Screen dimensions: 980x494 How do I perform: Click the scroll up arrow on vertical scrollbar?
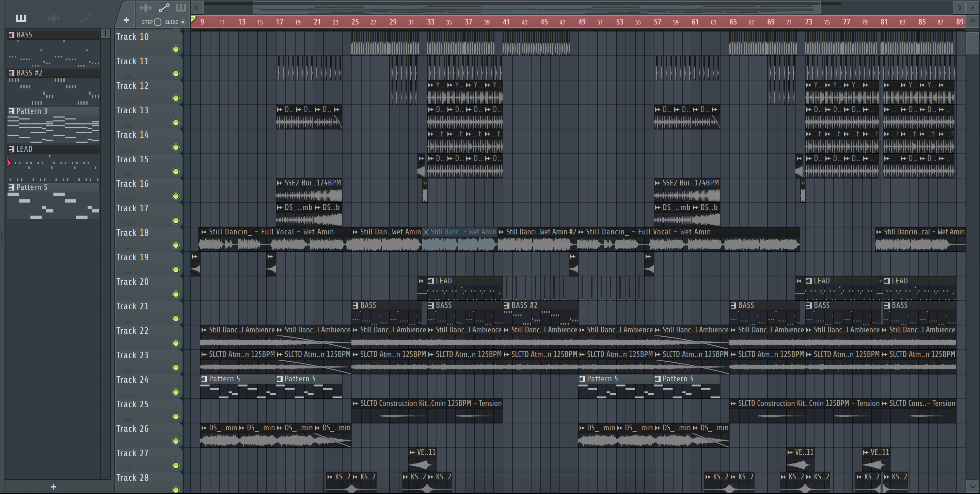click(x=973, y=21)
